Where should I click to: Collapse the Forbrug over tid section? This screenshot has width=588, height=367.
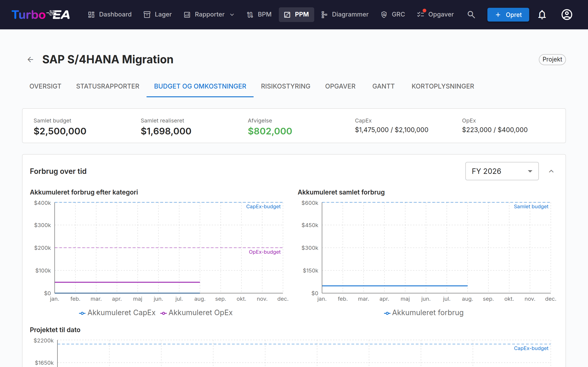point(551,171)
